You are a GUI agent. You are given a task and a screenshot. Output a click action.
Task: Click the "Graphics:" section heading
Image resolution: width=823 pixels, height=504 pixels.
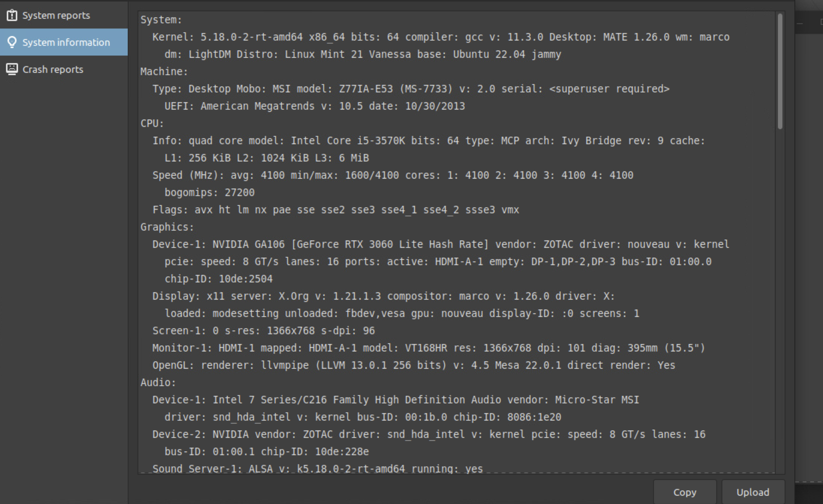point(167,227)
